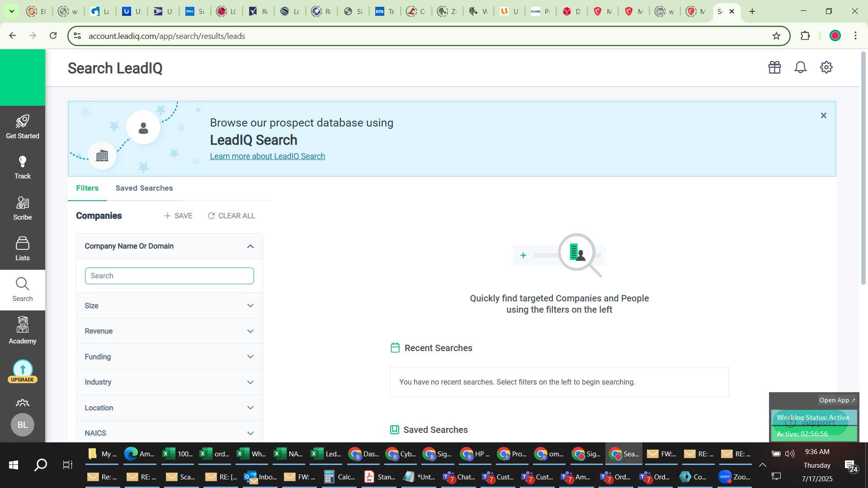Open the tab search dropdown arrow
This screenshot has height=488, width=868.
[11, 11]
